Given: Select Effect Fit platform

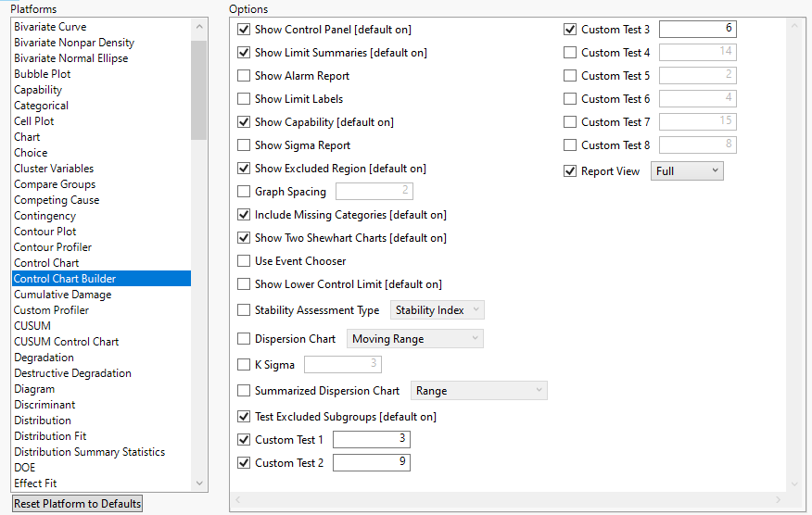Looking at the screenshot, I should [x=35, y=484].
